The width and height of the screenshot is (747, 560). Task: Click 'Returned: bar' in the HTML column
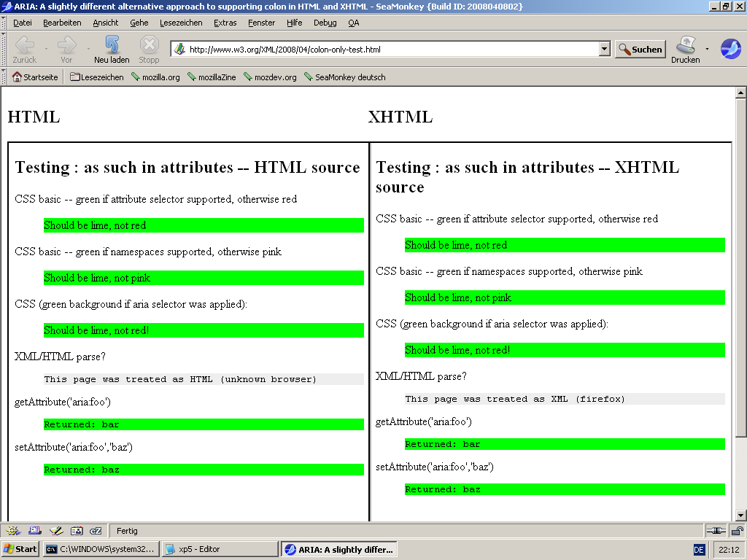coord(82,424)
